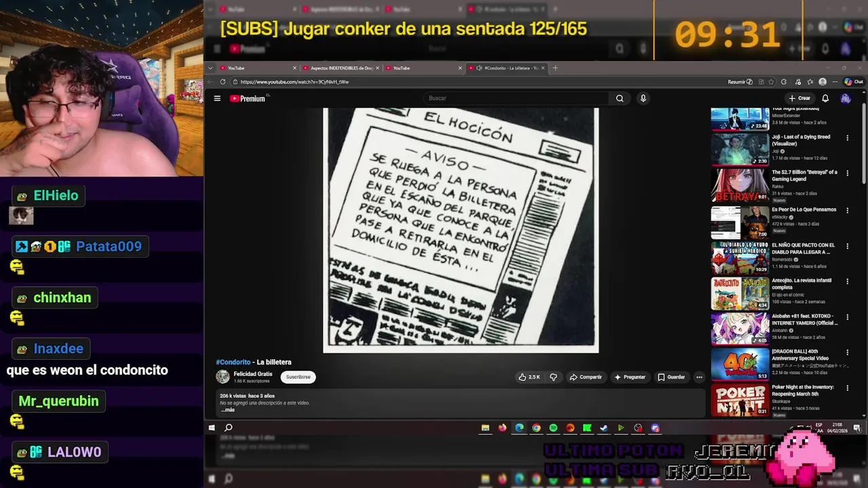Open File Explorer from the taskbar

[x=485, y=428]
